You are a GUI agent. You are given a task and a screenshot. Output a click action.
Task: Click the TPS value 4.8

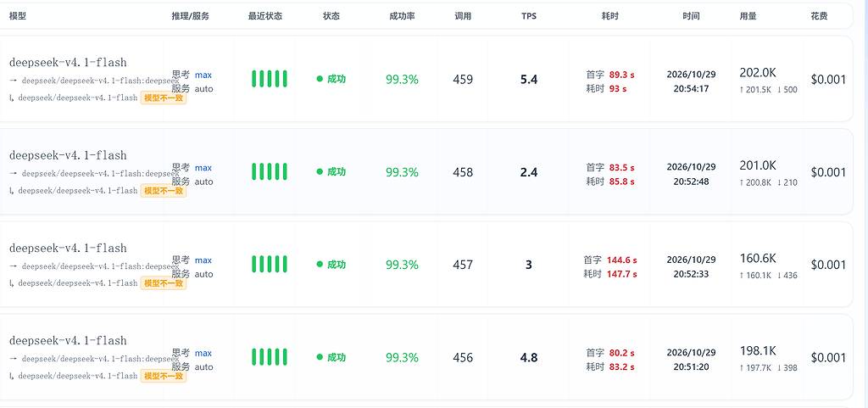(529, 358)
